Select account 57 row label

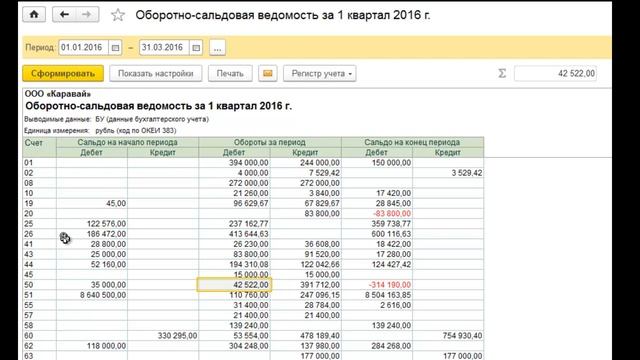pyautogui.click(x=40, y=316)
